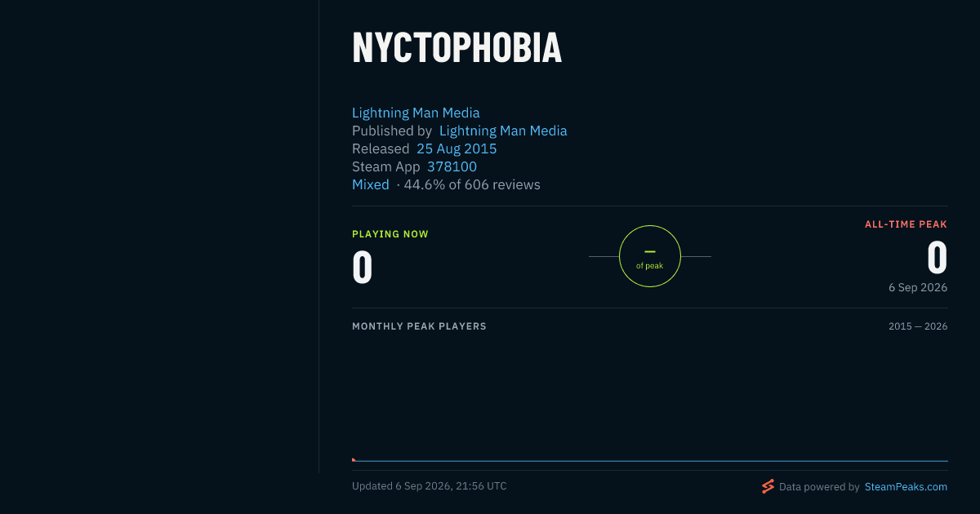Click the 2015 — 2026 range label
980x514 pixels.
coord(918,326)
